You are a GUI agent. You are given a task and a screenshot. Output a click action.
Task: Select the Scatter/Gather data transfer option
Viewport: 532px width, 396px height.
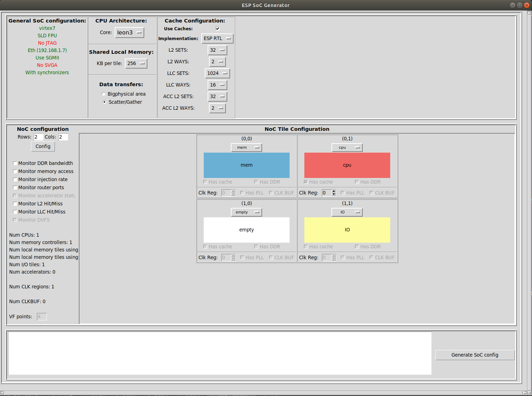[104, 102]
